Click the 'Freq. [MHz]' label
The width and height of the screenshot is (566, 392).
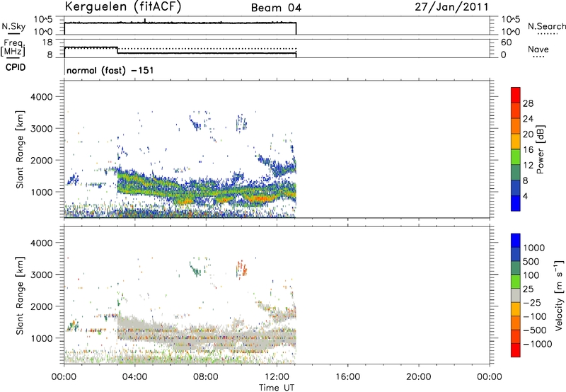13,47
